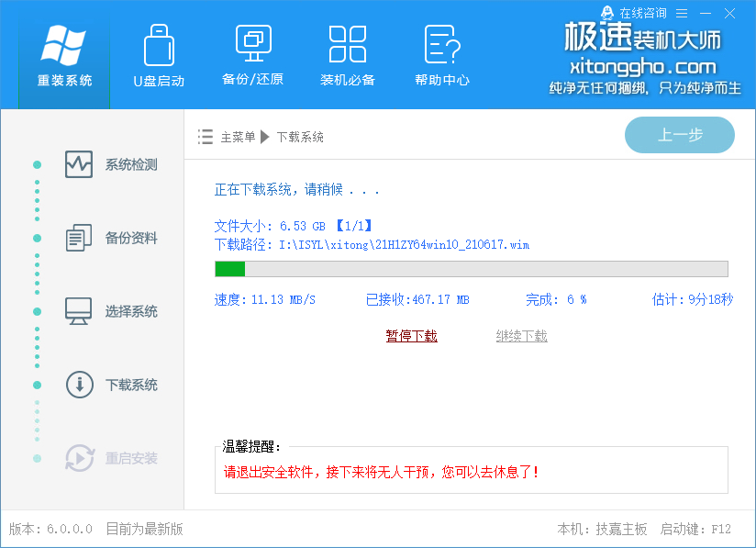Click the download path .wim text
Viewport: 756px width, 548px height.
coord(404,244)
